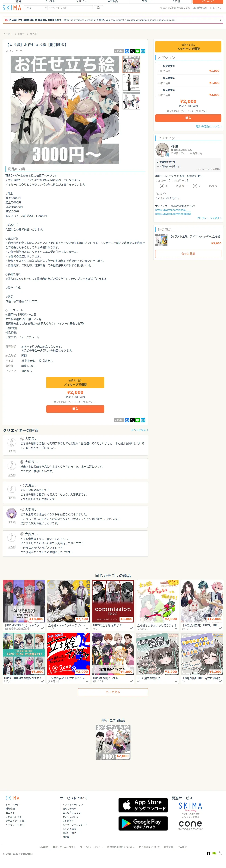This screenshot has height=868, width=226.
Task: Select the first product thumbnail beside the main image
Action: point(131,64)
